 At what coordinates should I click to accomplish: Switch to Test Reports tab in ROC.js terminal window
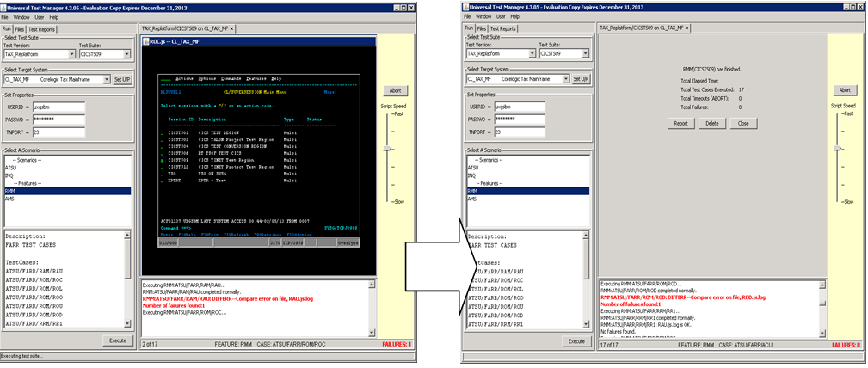pyautogui.click(x=41, y=28)
